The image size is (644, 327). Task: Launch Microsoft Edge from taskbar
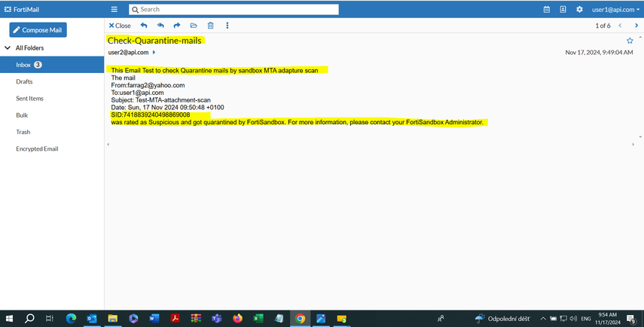point(71,319)
